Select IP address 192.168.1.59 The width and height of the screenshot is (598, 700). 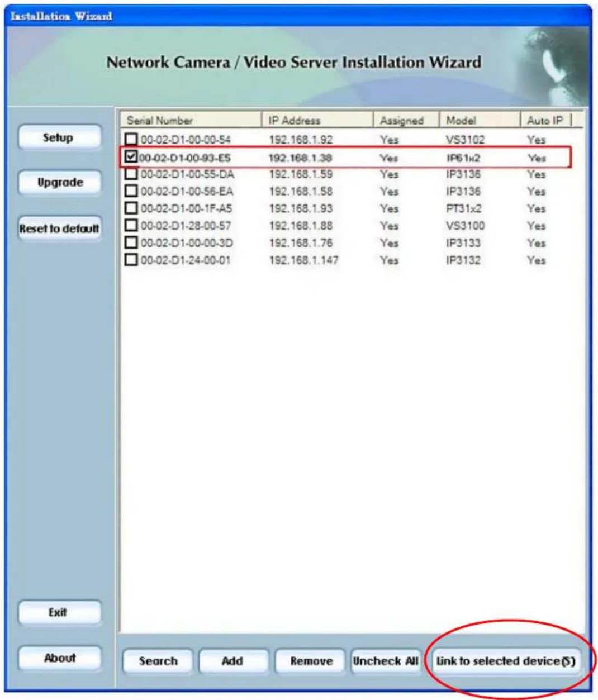(x=300, y=174)
